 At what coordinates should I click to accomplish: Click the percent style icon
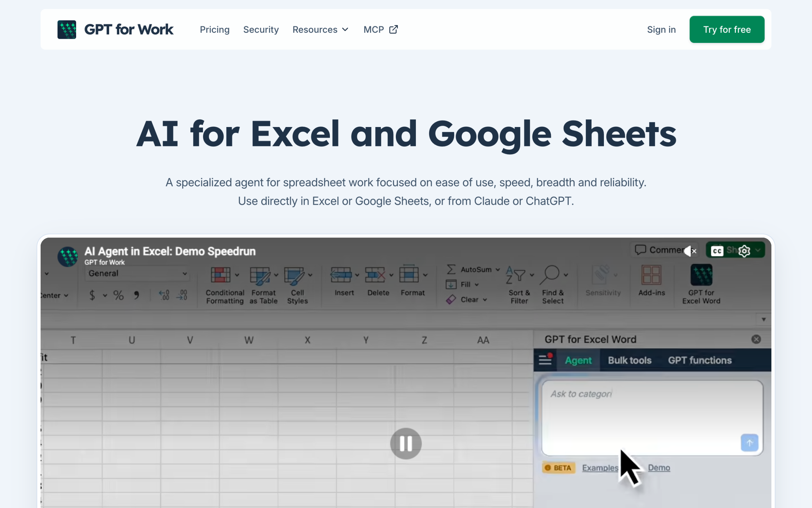click(x=118, y=295)
